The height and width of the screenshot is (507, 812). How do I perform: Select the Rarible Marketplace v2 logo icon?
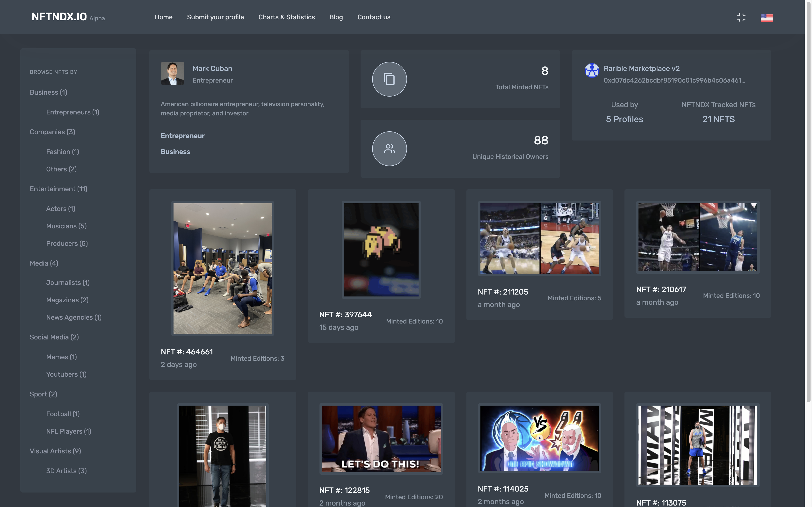(x=592, y=70)
